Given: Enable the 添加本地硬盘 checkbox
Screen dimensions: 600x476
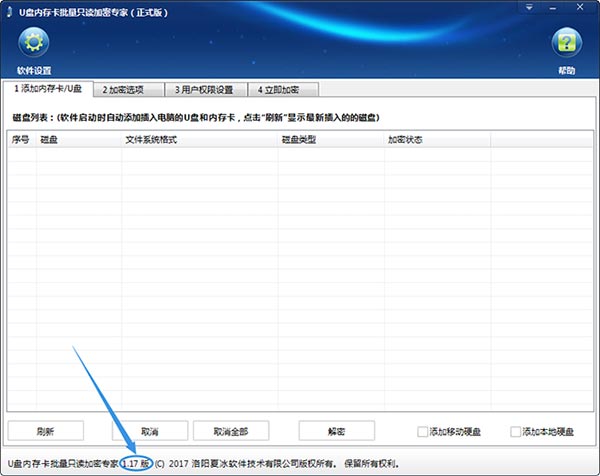Looking at the screenshot, I should pos(515,432).
